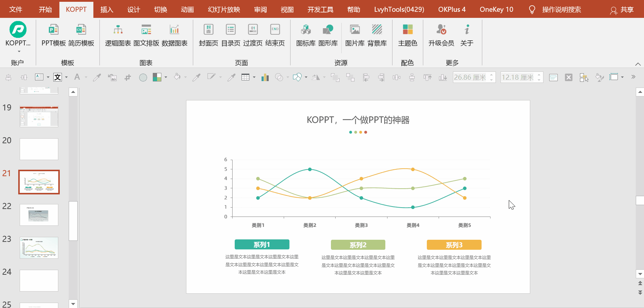Go to next slide with double-down arrow
644x308 pixels.
tap(640, 292)
